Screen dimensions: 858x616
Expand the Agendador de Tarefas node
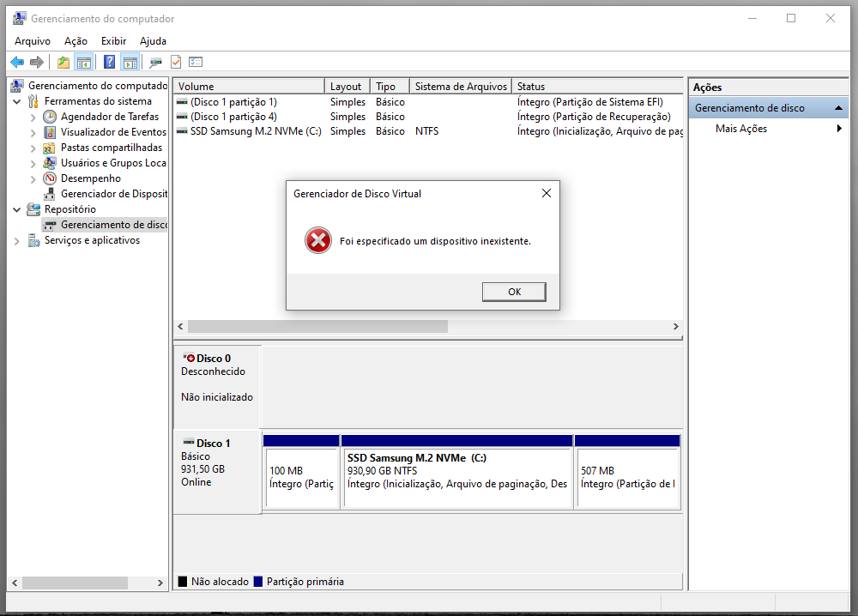click(x=33, y=117)
